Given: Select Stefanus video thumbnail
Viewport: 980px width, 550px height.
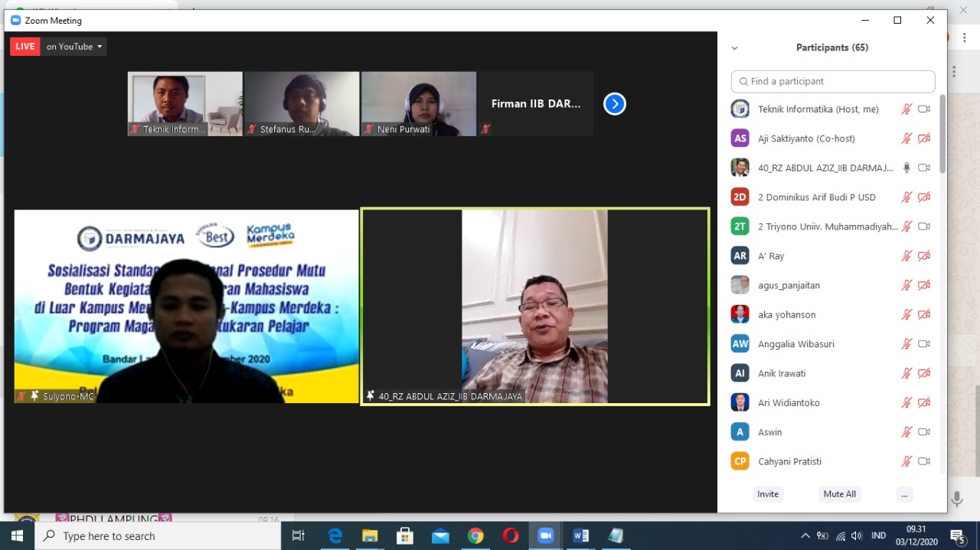Looking at the screenshot, I should pos(302,104).
